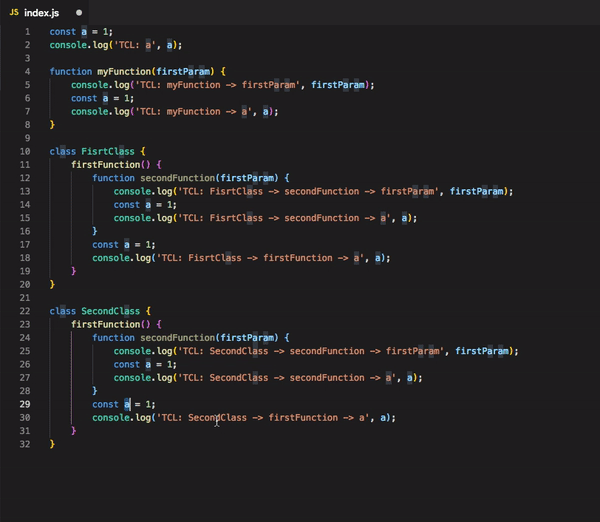Click 'console' on line 25
This screenshot has width=600, height=522.
click(x=132, y=351)
